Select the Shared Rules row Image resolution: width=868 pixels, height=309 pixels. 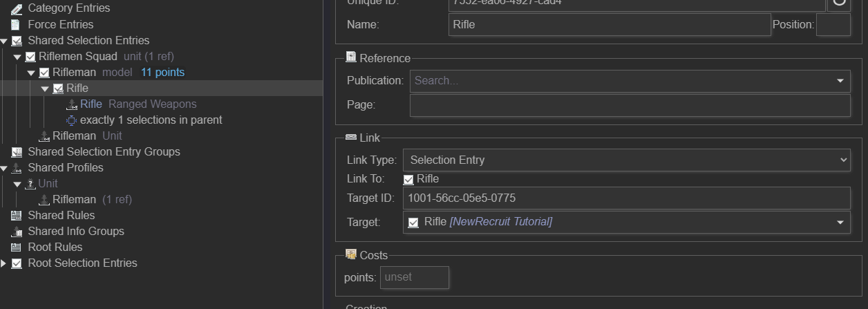(161, 216)
